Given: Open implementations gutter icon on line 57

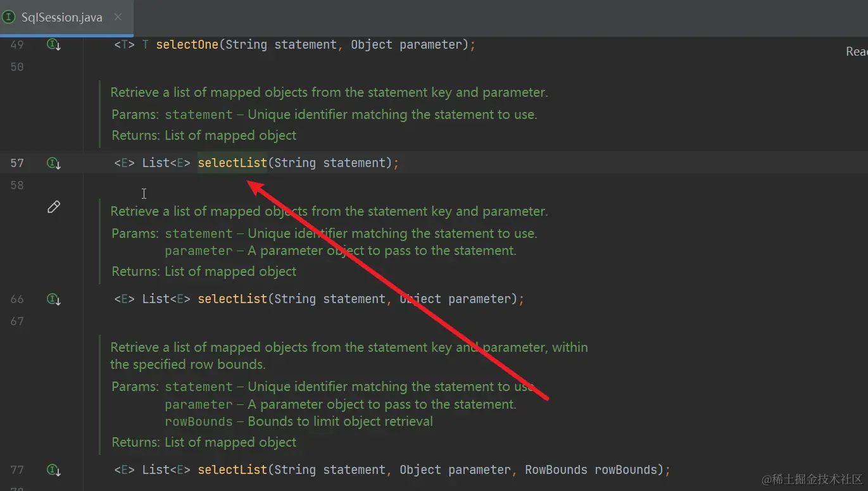Looking at the screenshot, I should (54, 163).
